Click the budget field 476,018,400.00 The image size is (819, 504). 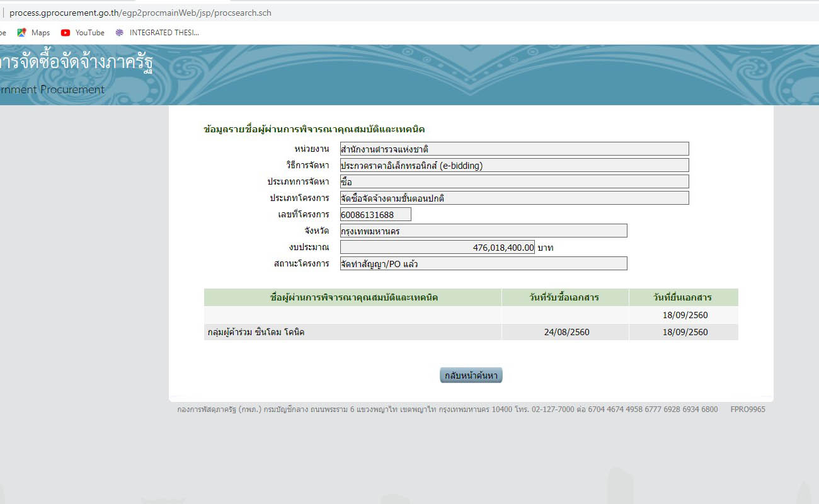437,248
